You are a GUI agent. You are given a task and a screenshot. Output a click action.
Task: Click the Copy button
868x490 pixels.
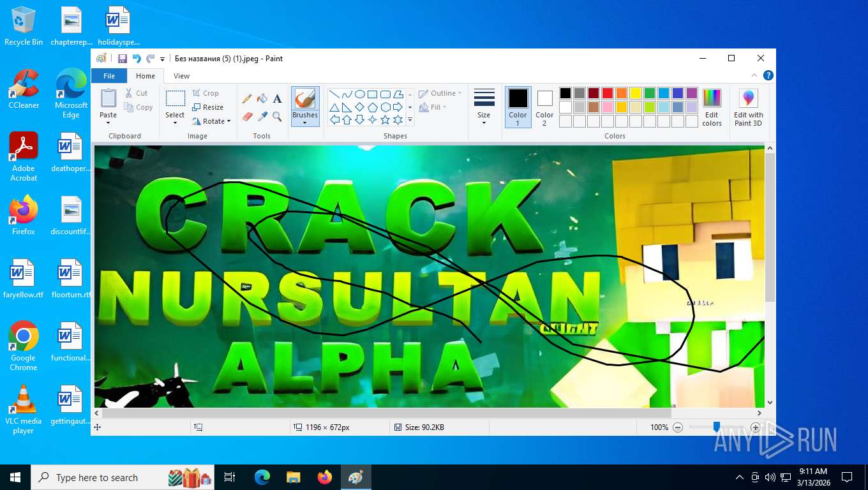click(x=138, y=107)
